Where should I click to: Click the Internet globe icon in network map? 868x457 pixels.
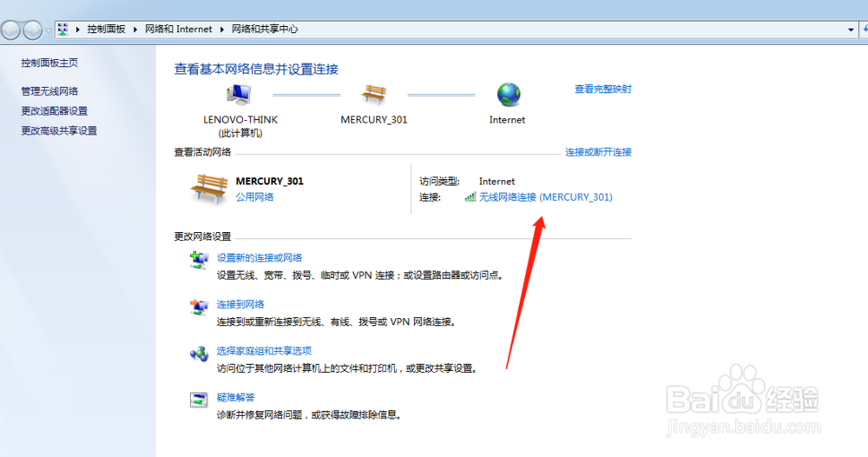tap(508, 95)
